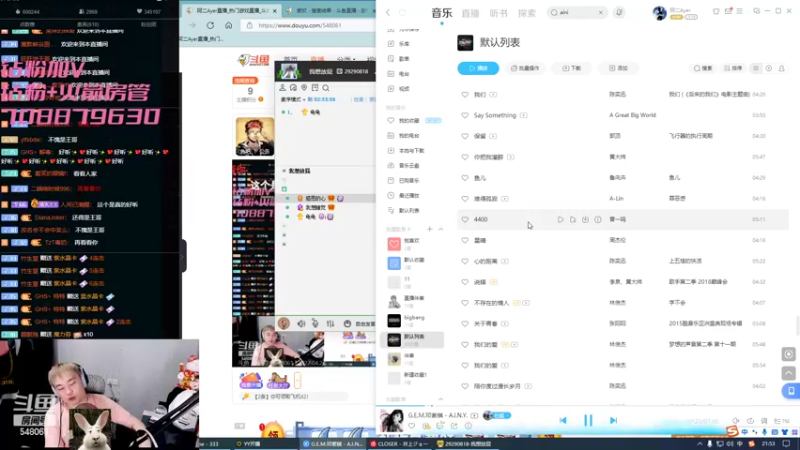Switch to mini mode via the title bar icon
Screen dimensions: 800x450
pyautogui.click(x=756, y=11)
